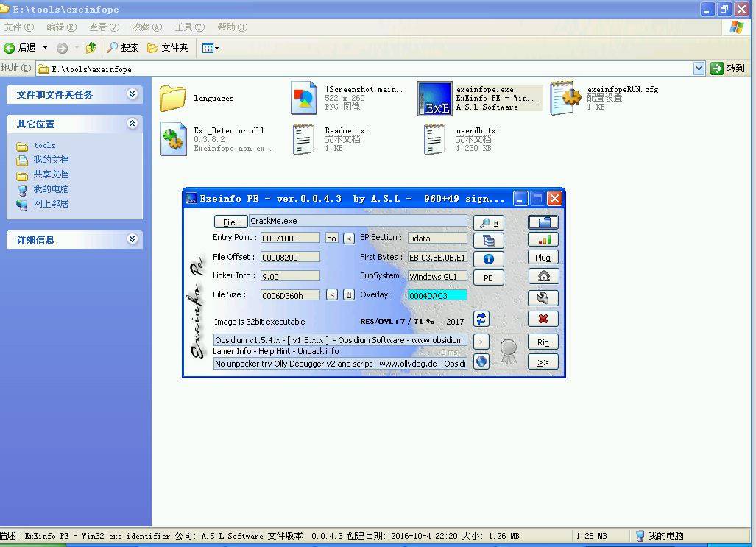The image size is (756, 547).
Task: Click the 网上邻居 link in sidebar
Action: pos(51,203)
